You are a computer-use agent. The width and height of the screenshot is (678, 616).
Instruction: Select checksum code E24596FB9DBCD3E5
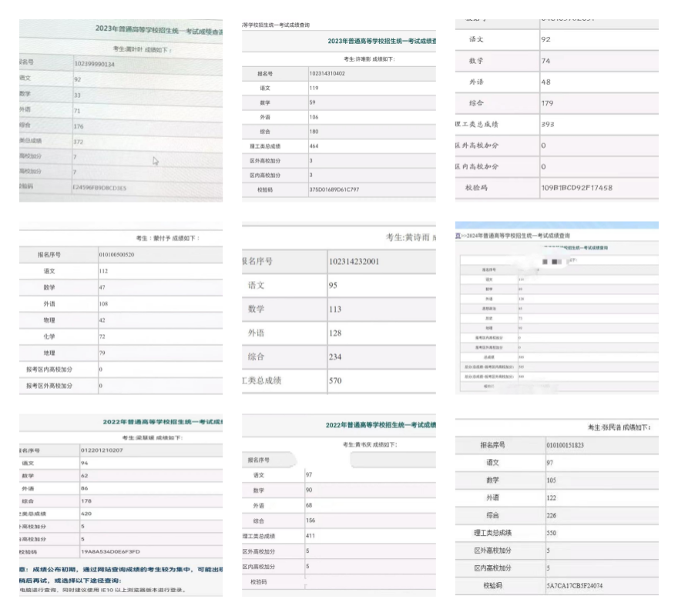[x=99, y=188]
